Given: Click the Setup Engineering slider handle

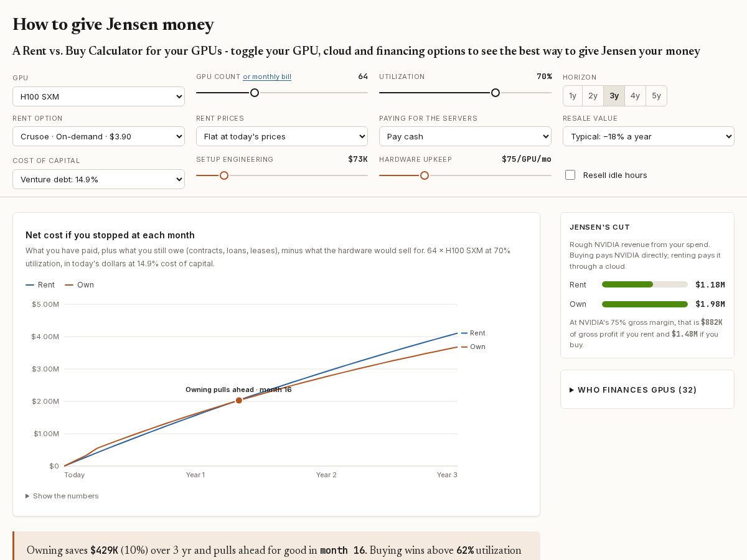Looking at the screenshot, I should pyautogui.click(x=224, y=175).
